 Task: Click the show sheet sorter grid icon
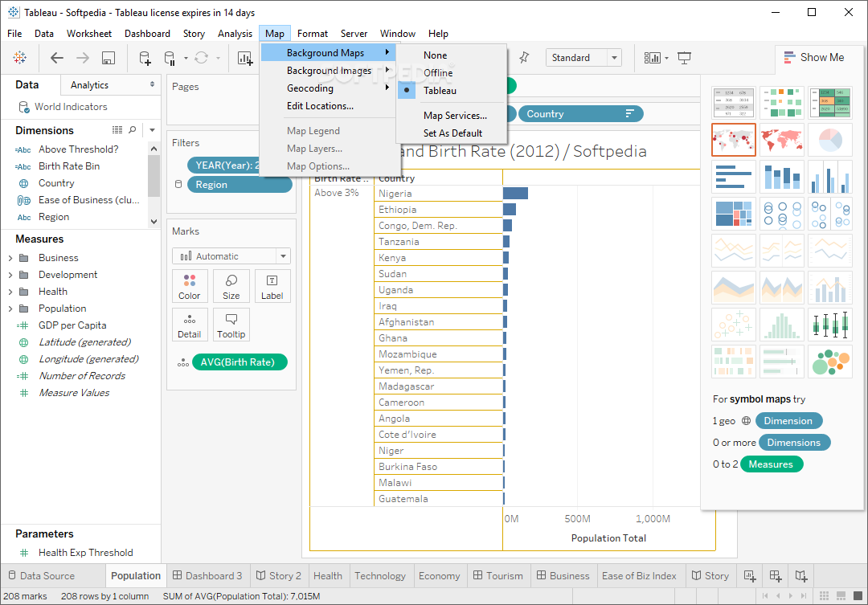(x=825, y=596)
